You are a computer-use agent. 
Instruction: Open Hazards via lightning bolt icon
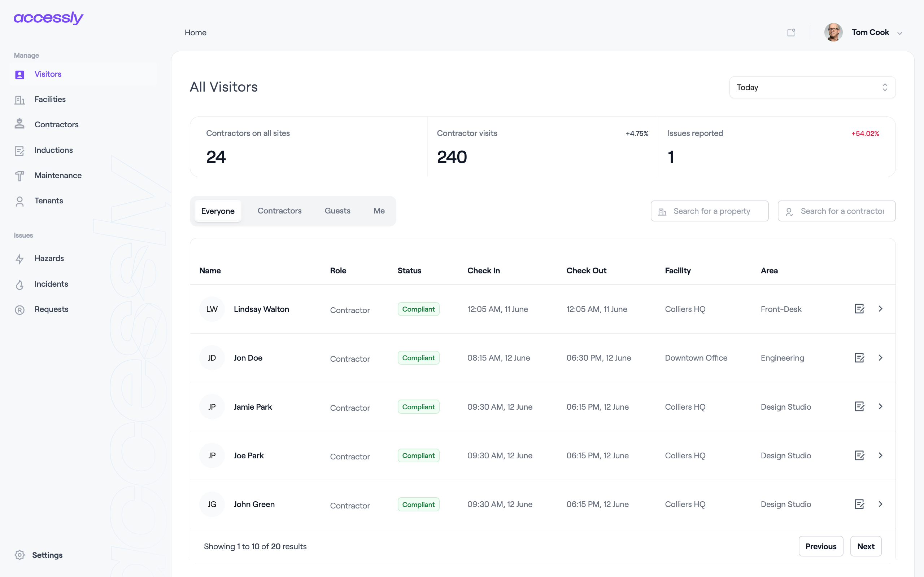[19, 259]
